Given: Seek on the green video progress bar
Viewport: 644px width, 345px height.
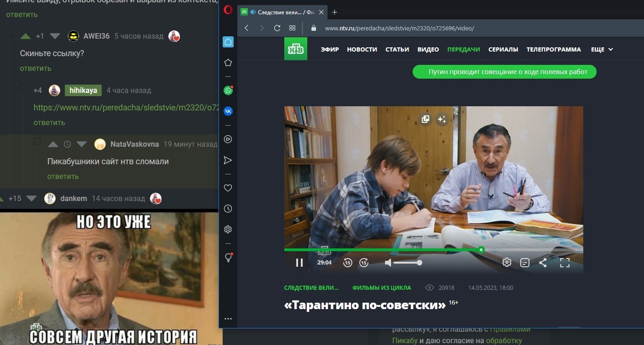Looking at the screenshot, I should coord(434,250).
